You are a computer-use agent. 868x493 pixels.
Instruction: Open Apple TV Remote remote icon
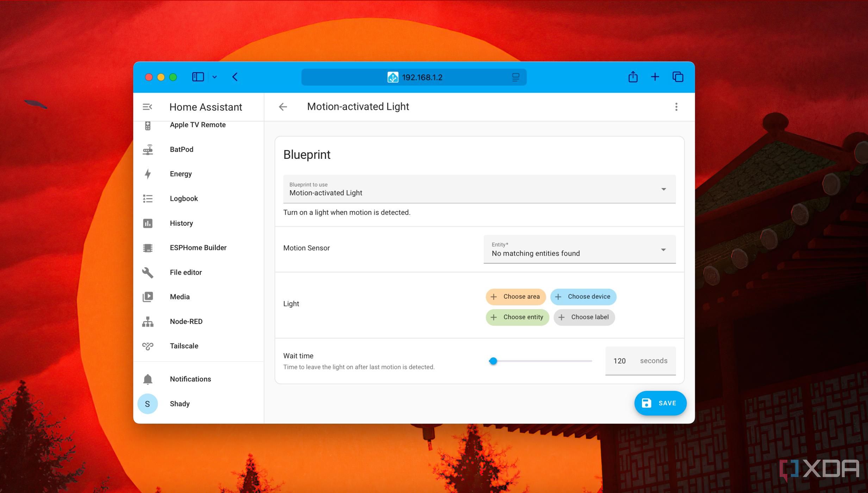click(x=148, y=125)
